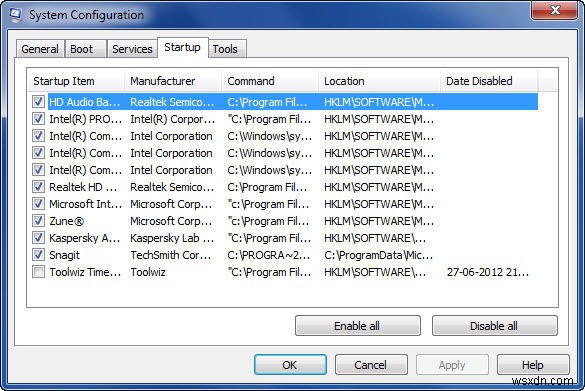Click the location cell in the Kaspersky row
This screenshot has width=585, height=391.
[x=375, y=238]
